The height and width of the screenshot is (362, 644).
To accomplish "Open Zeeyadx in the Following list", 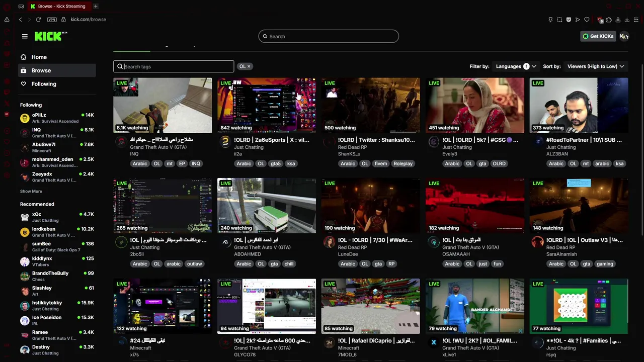I will coord(57,176).
